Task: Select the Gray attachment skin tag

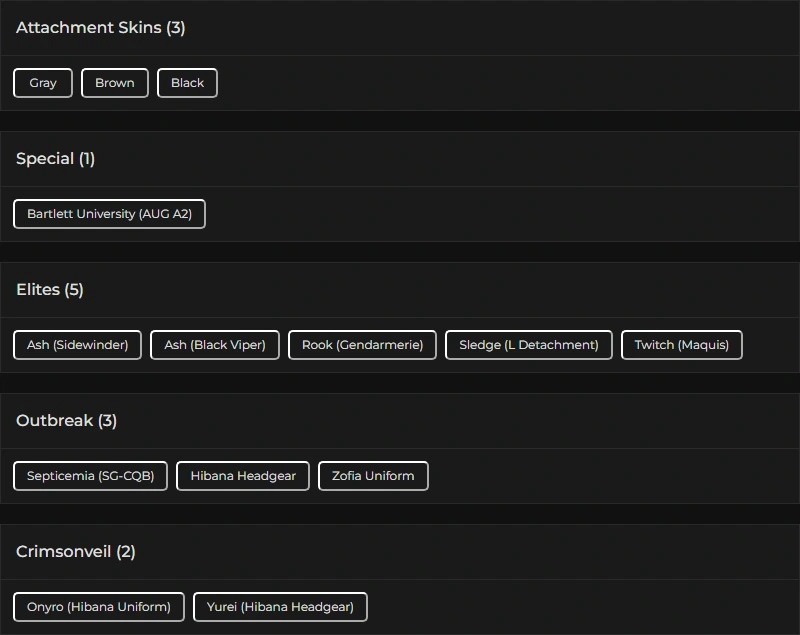Action: click(43, 83)
